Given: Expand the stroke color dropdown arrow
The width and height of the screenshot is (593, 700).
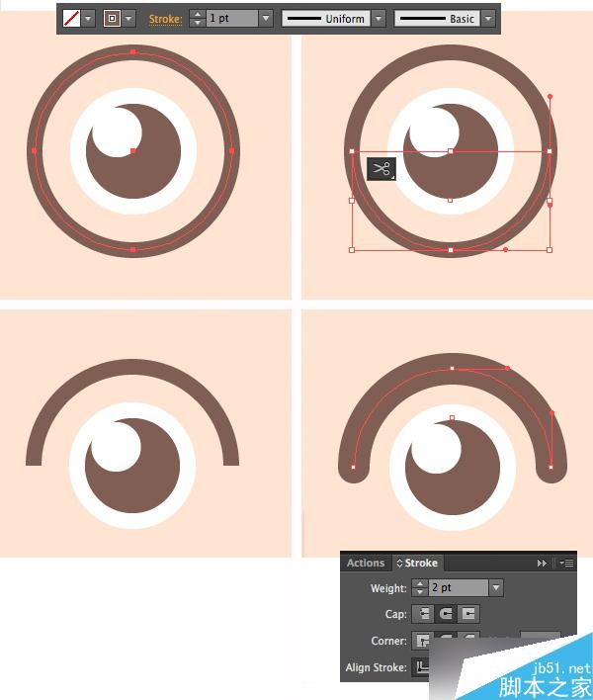Looking at the screenshot, I should [x=128, y=19].
